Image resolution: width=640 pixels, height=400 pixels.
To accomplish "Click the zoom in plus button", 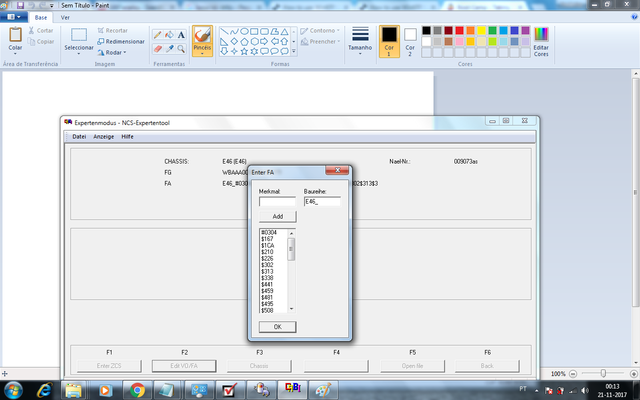I will (x=634, y=374).
